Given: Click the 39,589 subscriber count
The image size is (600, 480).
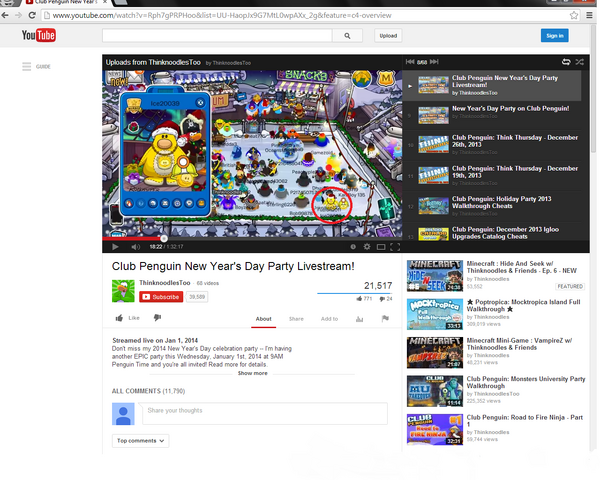Looking at the screenshot, I should 197,297.
